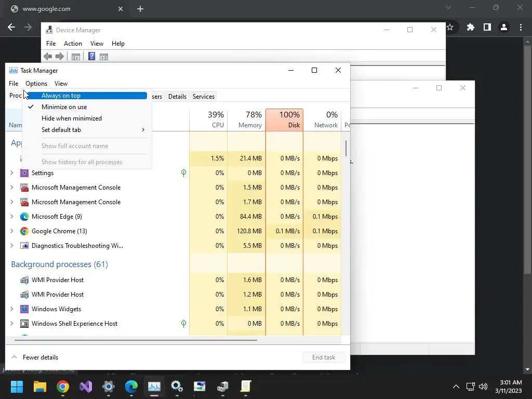This screenshot has height=399, width=532.
Task: Enable Hide when minimized option
Action: click(x=87, y=118)
